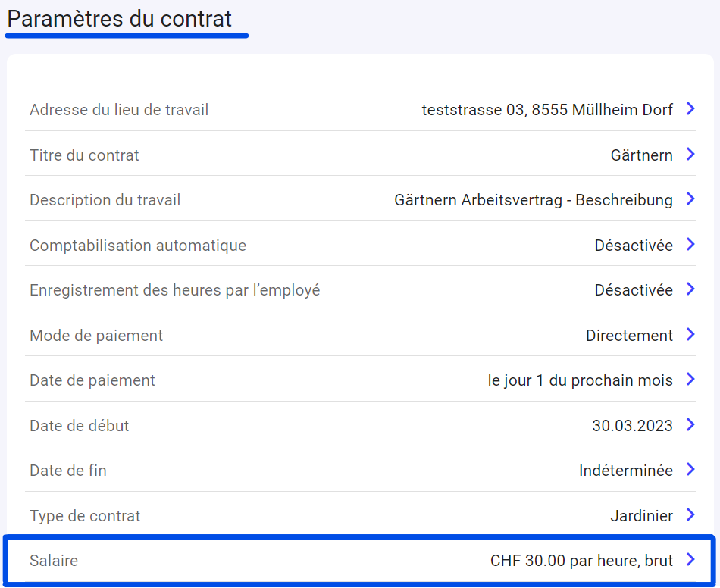Expand Mode de paiement chevron
This screenshot has width=720, height=588.
click(690, 335)
